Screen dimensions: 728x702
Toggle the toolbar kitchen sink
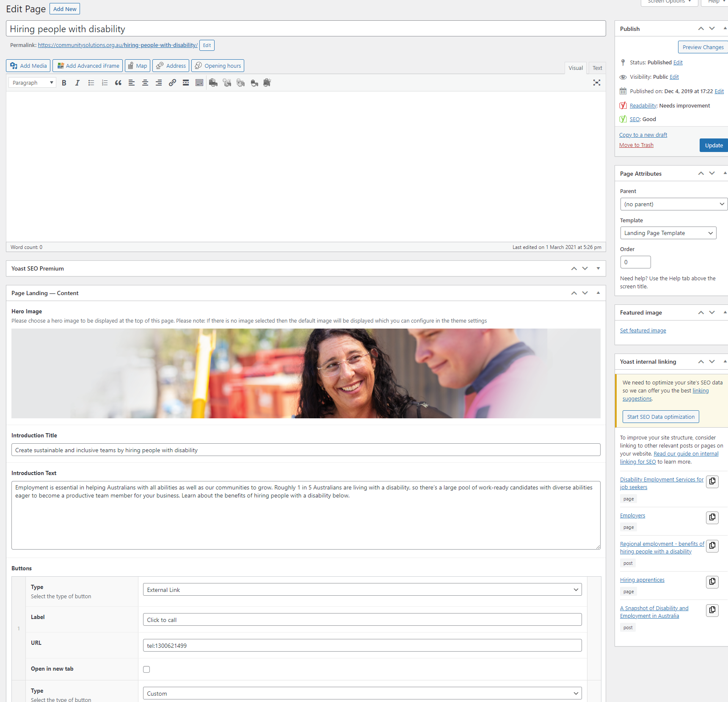pyautogui.click(x=199, y=83)
